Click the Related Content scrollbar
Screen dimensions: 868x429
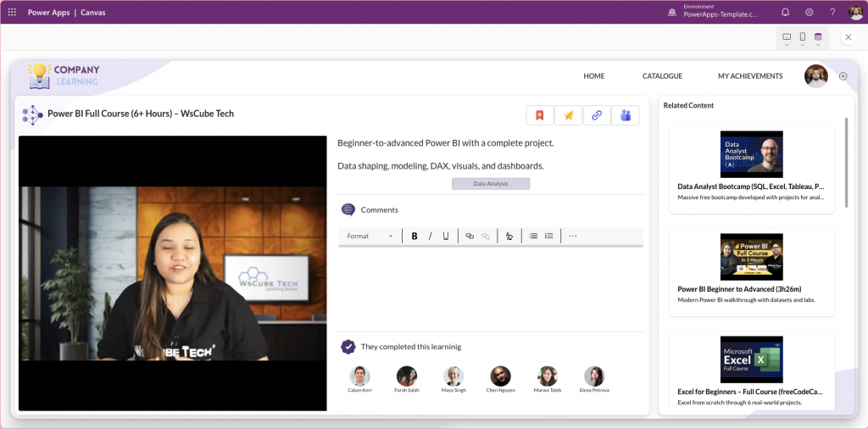click(x=846, y=162)
